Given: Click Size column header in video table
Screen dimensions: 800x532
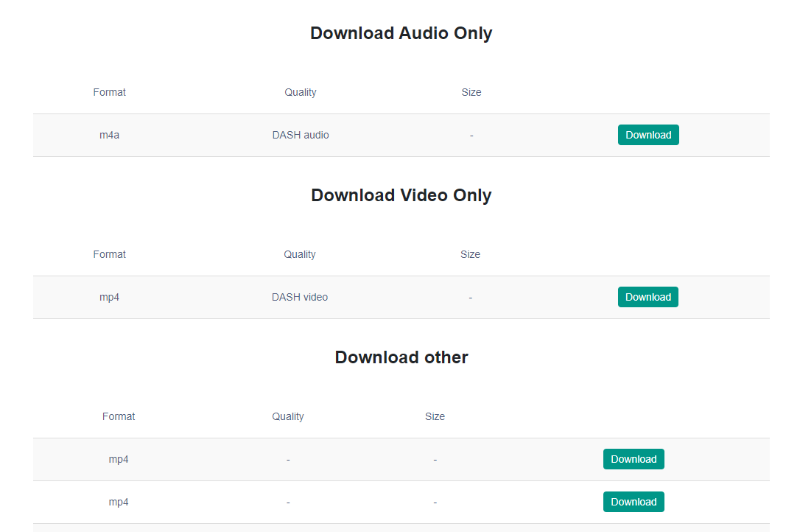Looking at the screenshot, I should 470,254.
